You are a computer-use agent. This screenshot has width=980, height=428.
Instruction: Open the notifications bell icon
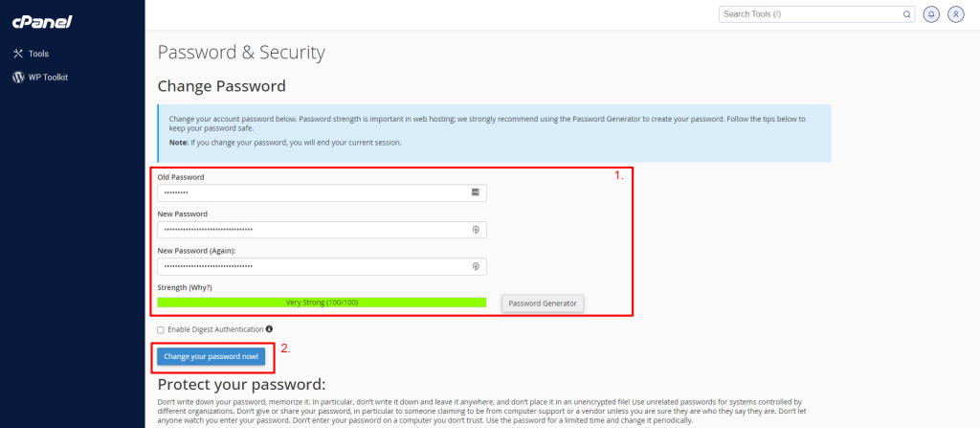(931, 14)
